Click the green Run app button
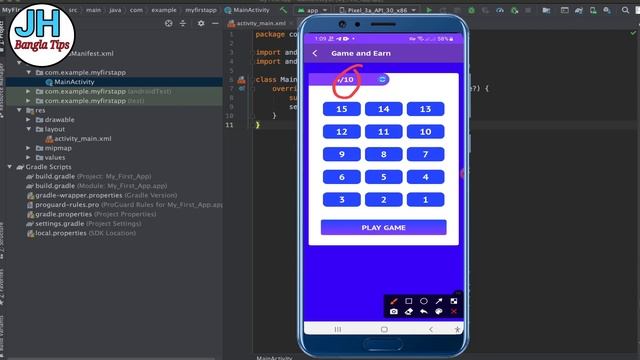 coord(429,10)
